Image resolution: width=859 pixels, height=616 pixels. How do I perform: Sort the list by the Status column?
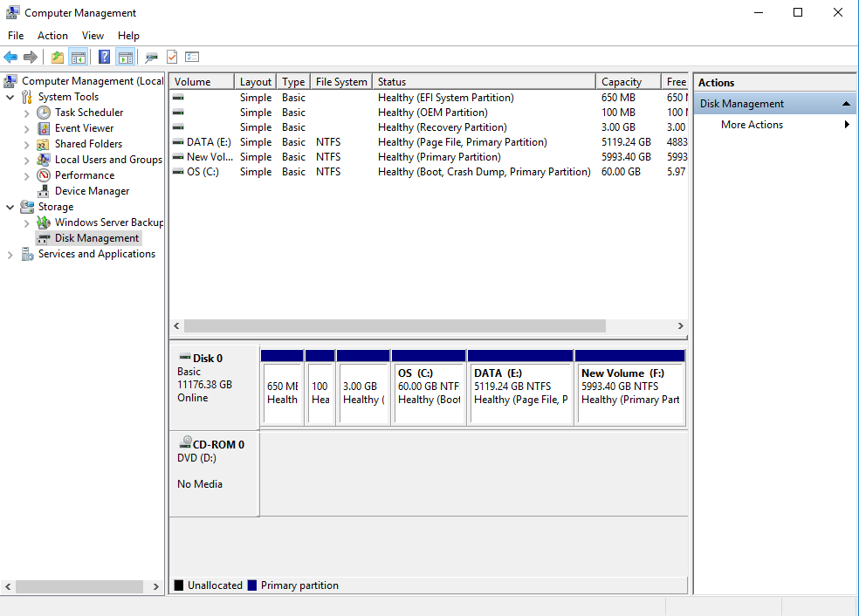pyautogui.click(x=484, y=82)
